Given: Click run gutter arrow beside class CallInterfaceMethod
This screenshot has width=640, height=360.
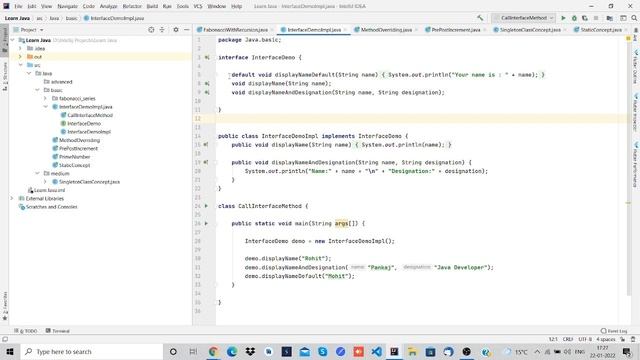Looking at the screenshot, I should [206, 206].
